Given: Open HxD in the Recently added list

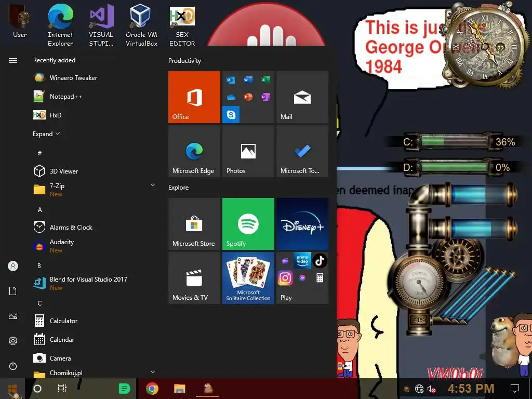Looking at the screenshot, I should [95, 115].
